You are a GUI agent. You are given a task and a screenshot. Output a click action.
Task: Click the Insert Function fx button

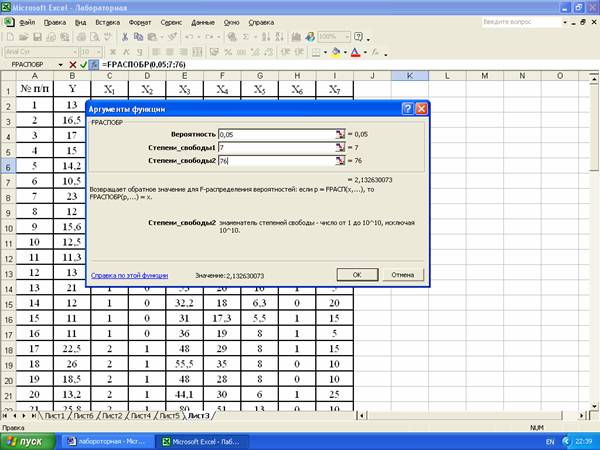[96, 64]
